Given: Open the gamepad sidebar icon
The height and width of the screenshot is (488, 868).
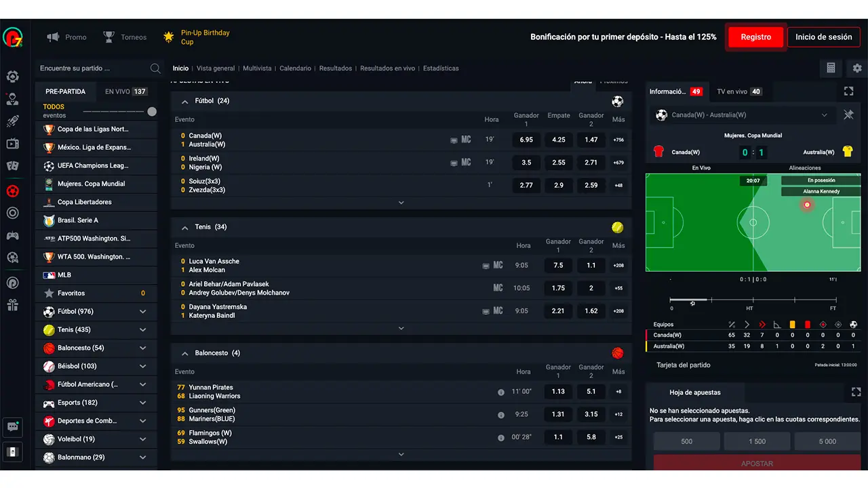Looking at the screenshot, I should coord(12,236).
